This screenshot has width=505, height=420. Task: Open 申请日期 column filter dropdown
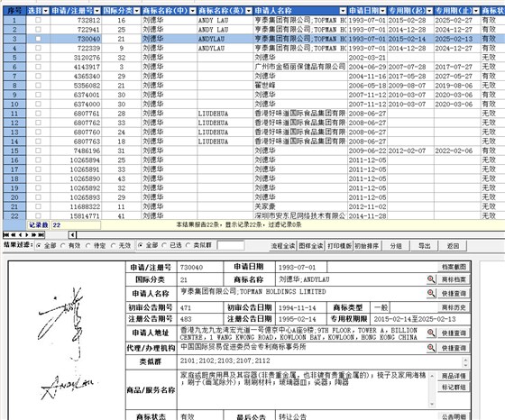[x=382, y=11]
